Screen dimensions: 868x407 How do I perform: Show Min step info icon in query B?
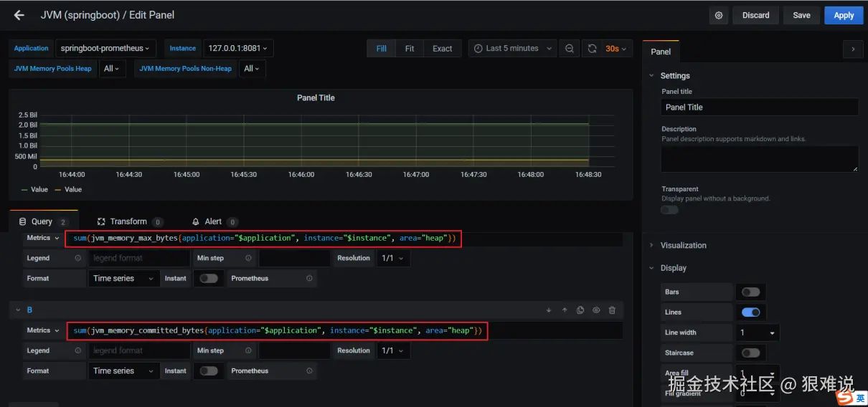point(248,351)
